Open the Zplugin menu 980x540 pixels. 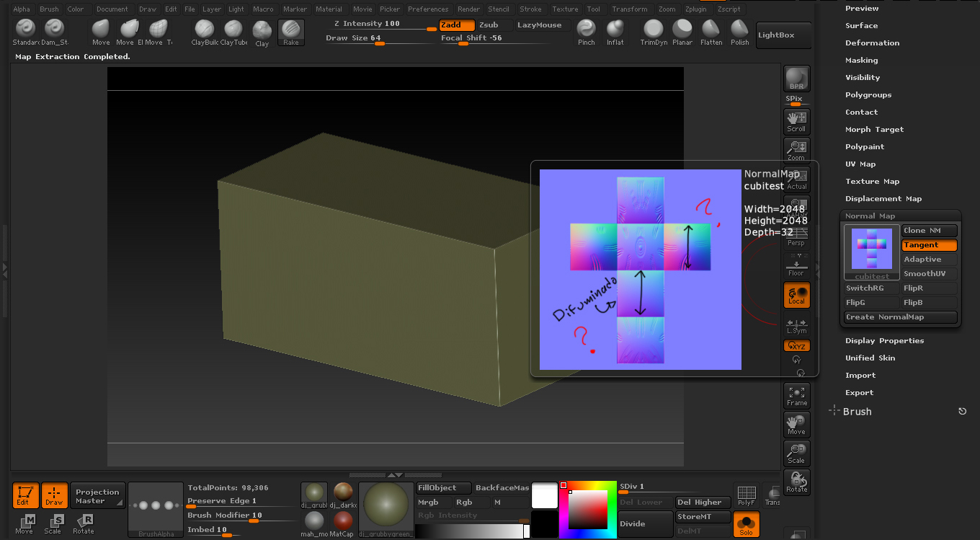tap(696, 9)
